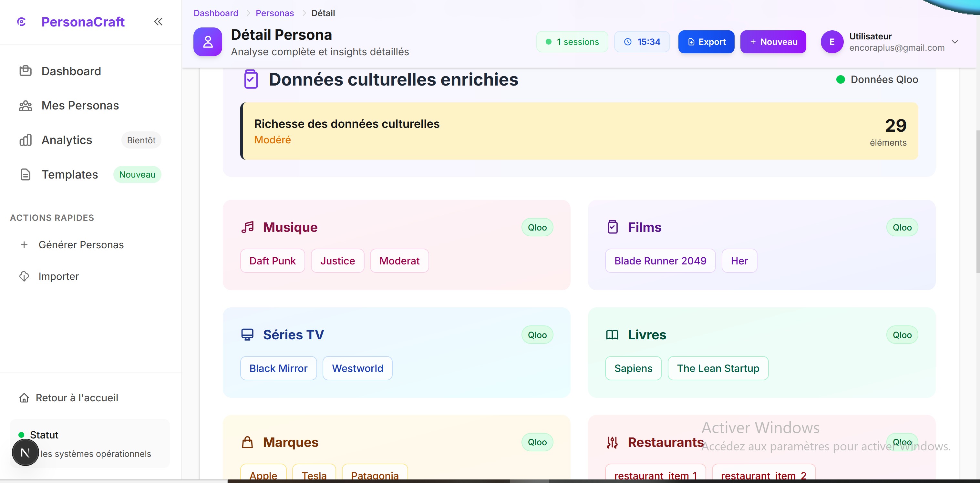Open the Dashboard sidebar item

[x=71, y=71]
